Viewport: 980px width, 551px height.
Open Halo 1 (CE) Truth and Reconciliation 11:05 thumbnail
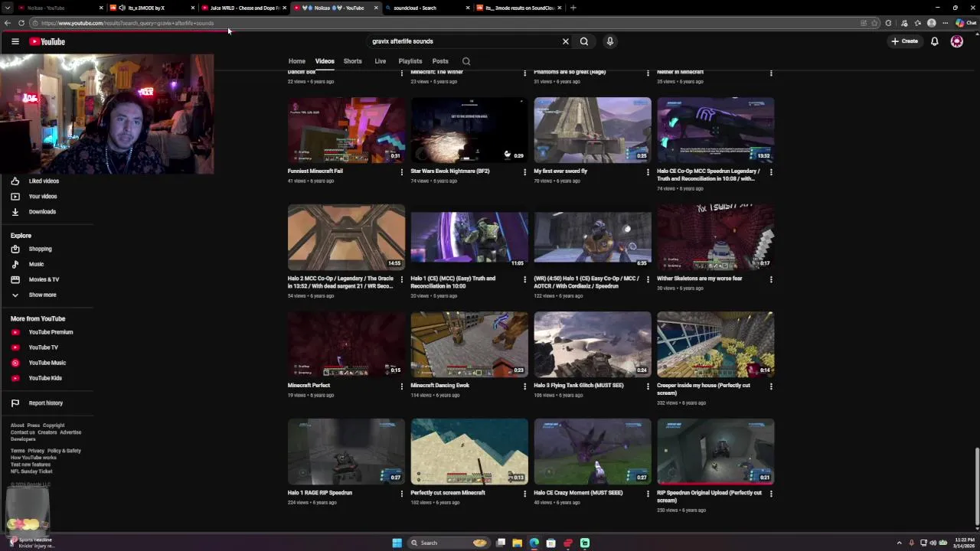point(469,237)
